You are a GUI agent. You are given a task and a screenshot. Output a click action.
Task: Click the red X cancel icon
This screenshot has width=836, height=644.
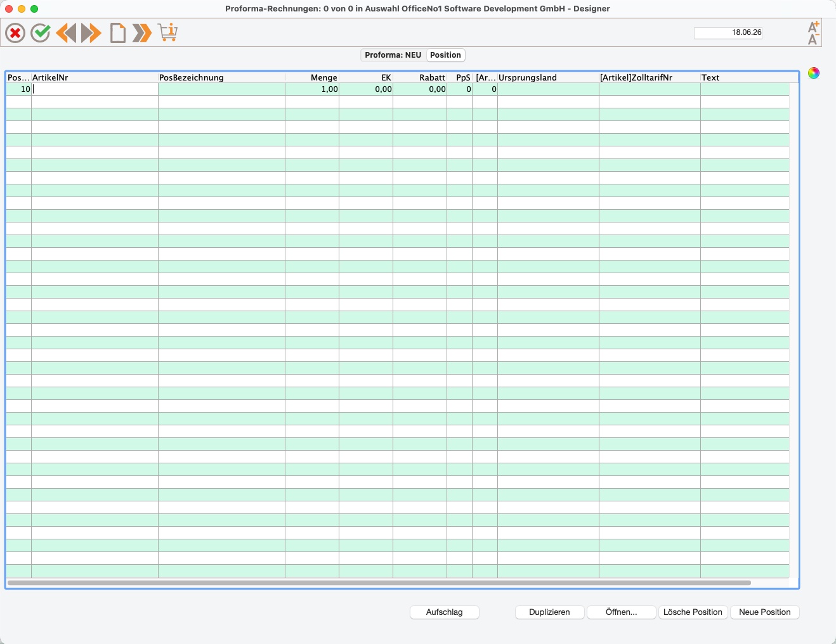tap(15, 33)
